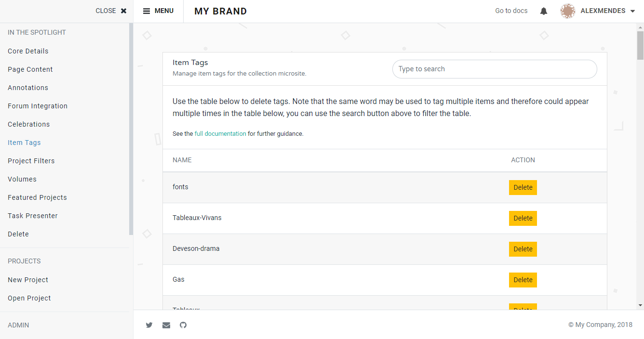Click the Type to search field
Viewport: 644px width, 339px height.
[495, 69]
